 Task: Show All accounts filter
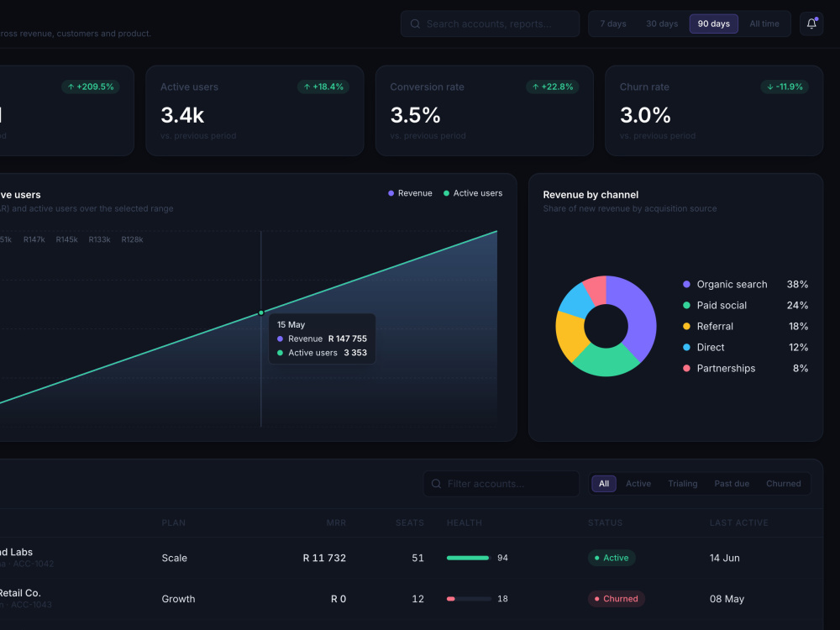tap(604, 484)
